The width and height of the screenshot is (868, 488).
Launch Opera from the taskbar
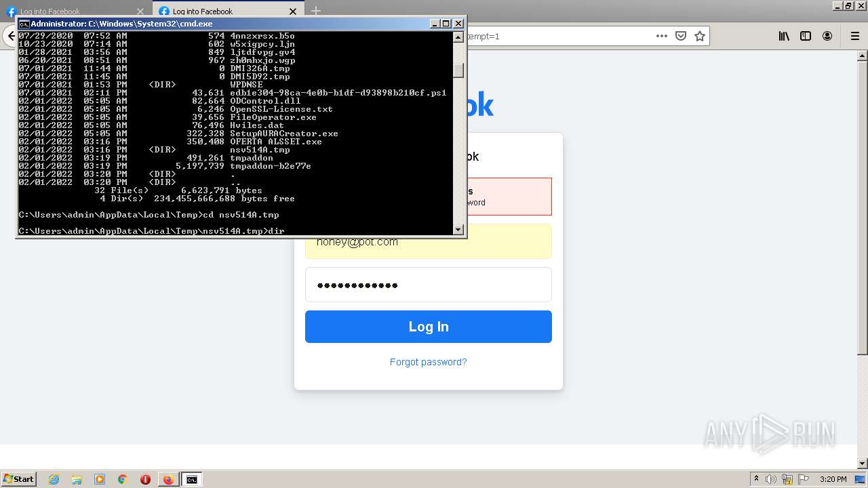coord(145,479)
